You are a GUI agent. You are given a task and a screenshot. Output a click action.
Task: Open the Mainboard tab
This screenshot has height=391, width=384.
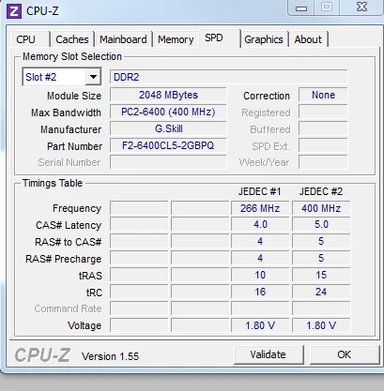(123, 39)
